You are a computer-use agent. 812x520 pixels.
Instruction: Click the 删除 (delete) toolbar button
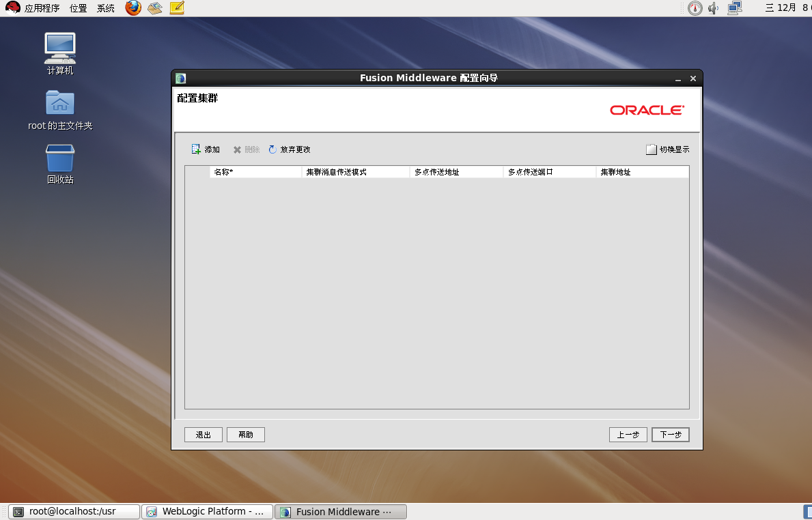pos(247,149)
